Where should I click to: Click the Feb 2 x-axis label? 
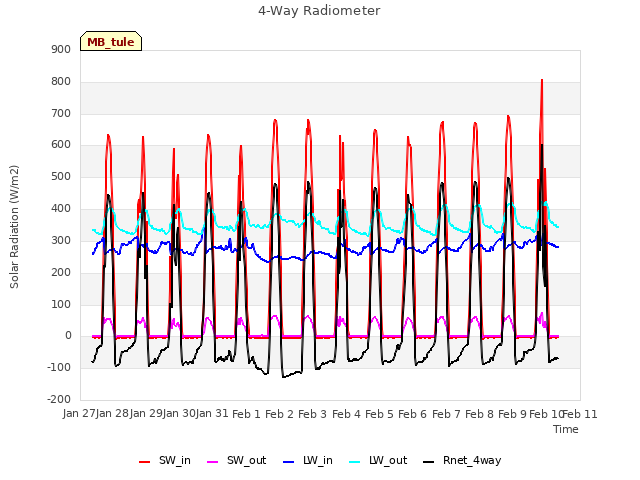click(280, 414)
